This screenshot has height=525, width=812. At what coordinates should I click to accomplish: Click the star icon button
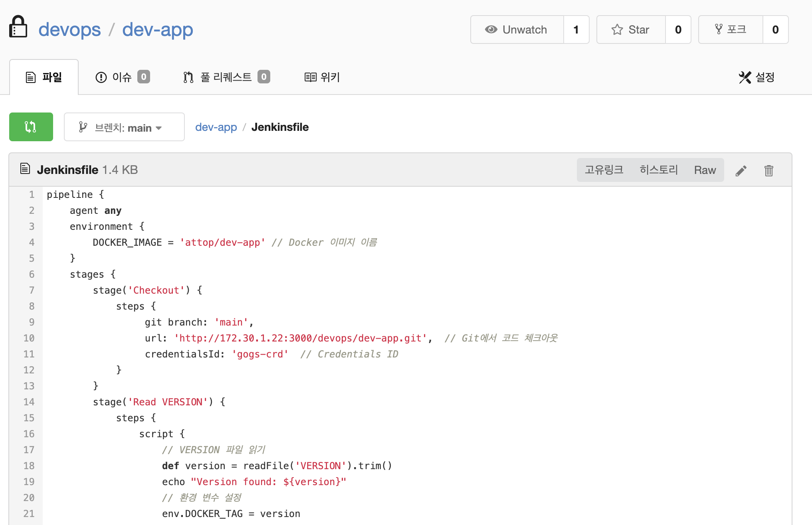point(631,30)
